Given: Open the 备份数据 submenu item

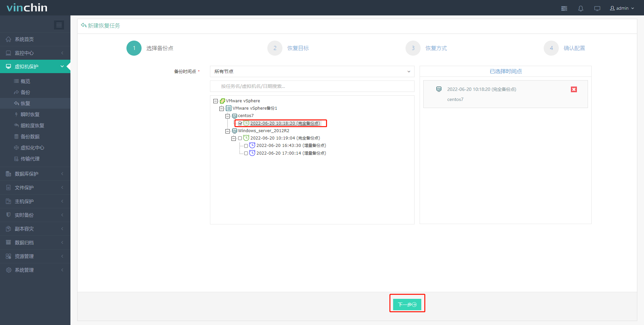Looking at the screenshot, I should pyautogui.click(x=35, y=137).
